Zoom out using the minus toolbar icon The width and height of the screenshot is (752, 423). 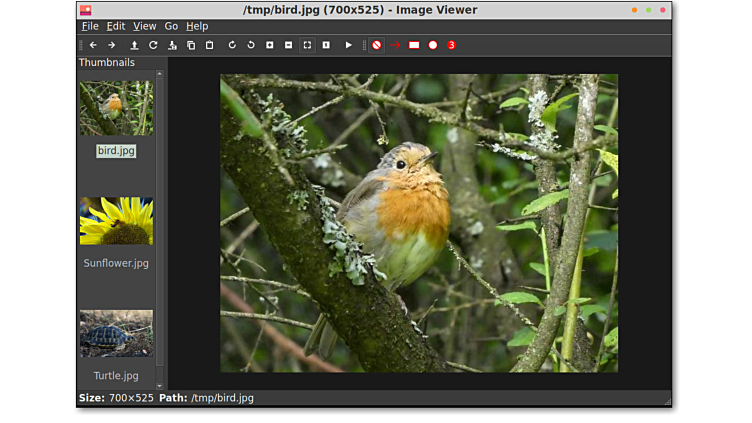(288, 45)
